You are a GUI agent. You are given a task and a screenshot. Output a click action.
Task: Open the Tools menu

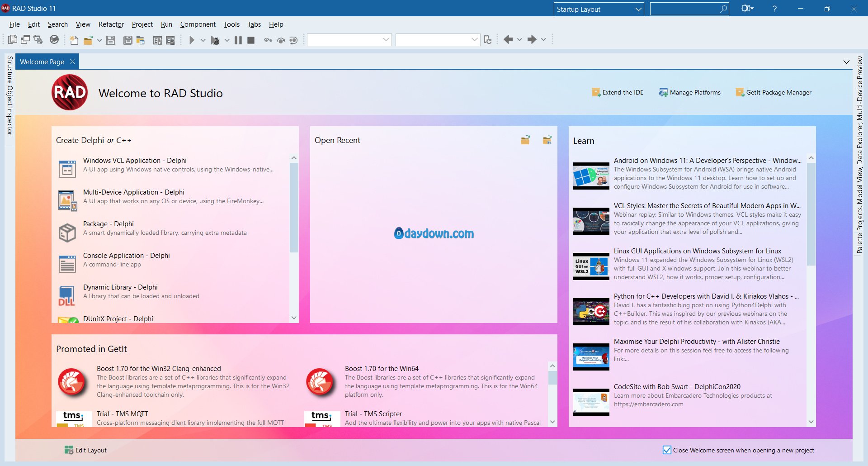(x=231, y=24)
